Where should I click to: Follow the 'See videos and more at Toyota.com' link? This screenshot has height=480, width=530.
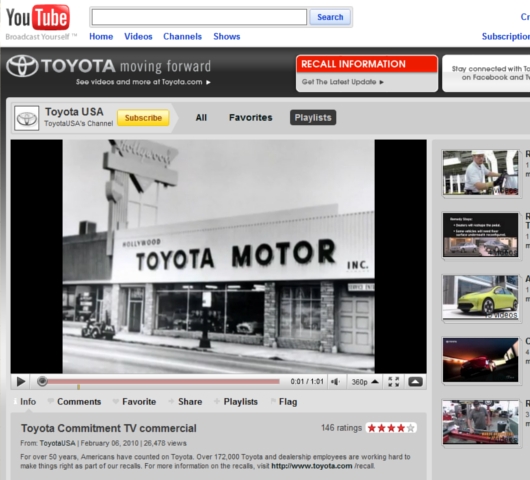pos(143,82)
